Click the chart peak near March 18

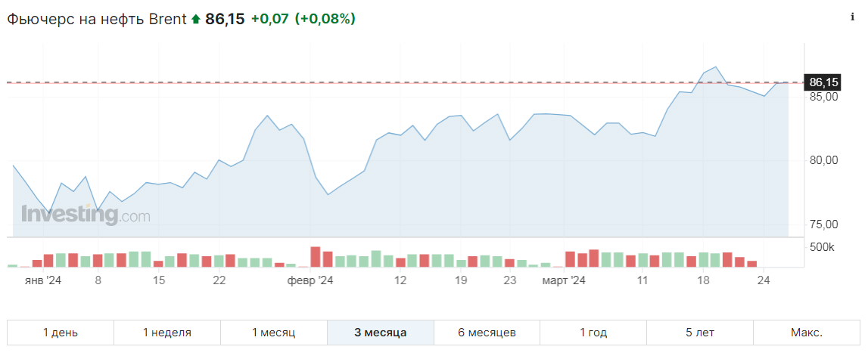(716, 67)
